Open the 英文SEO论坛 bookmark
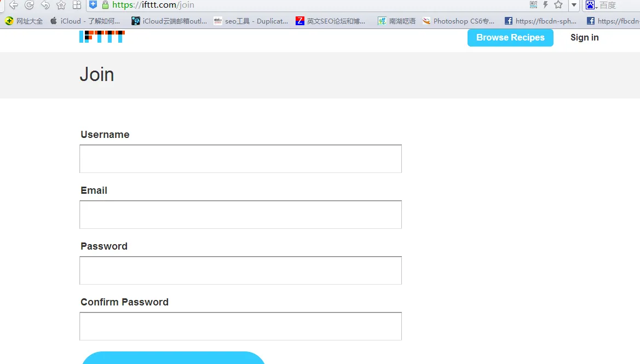The height and width of the screenshot is (364, 640). click(x=331, y=21)
